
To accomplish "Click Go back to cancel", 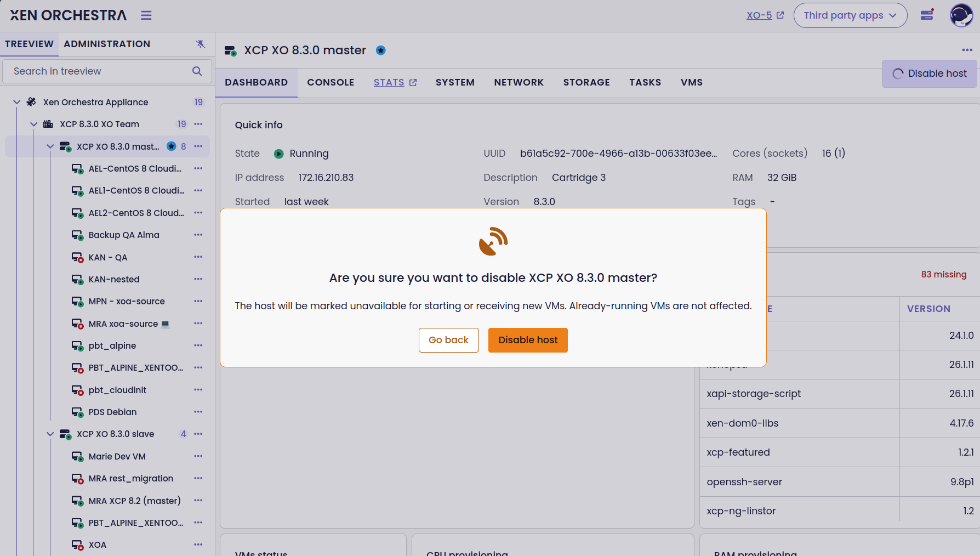I will coord(448,340).
